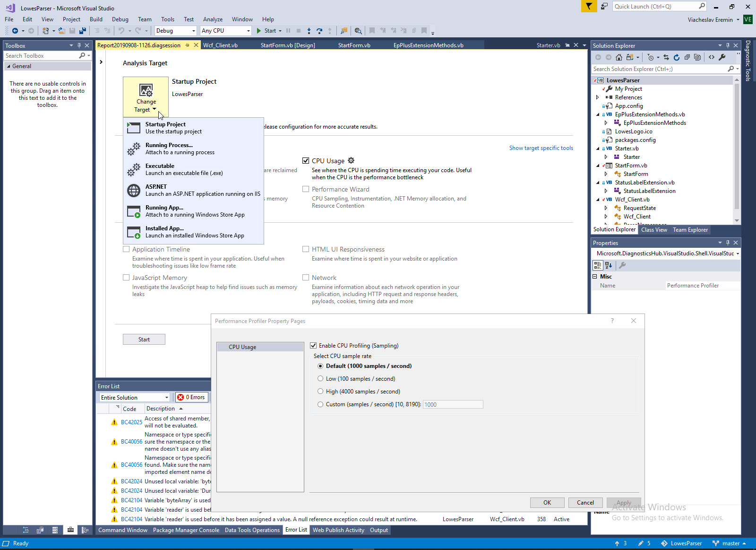Click the Save All toolbar icon
Image resolution: width=756 pixels, height=550 pixels.
83,31
